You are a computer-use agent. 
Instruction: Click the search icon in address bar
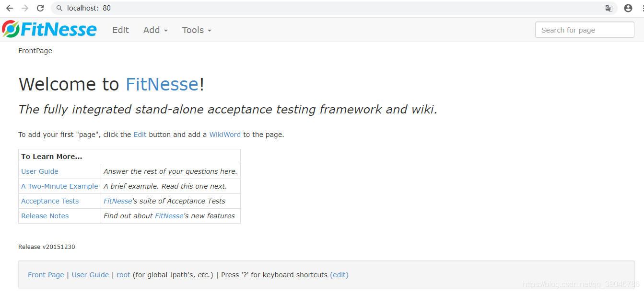click(x=59, y=8)
